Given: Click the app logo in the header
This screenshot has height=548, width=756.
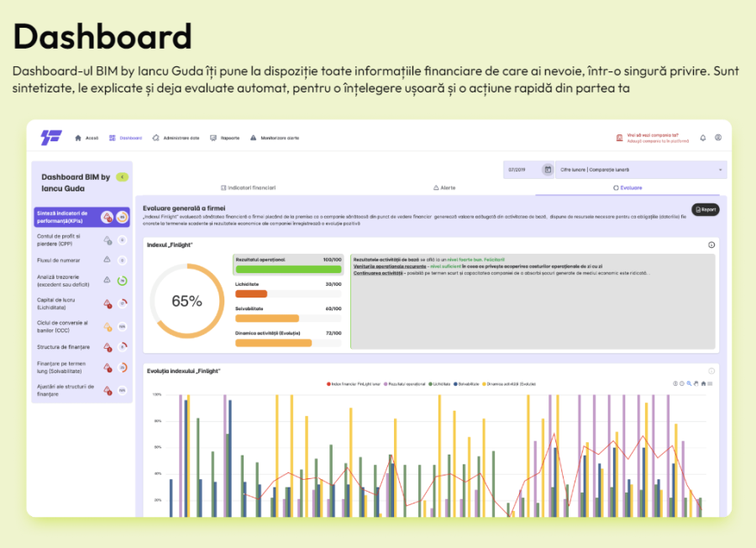Looking at the screenshot, I should click(x=51, y=138).
